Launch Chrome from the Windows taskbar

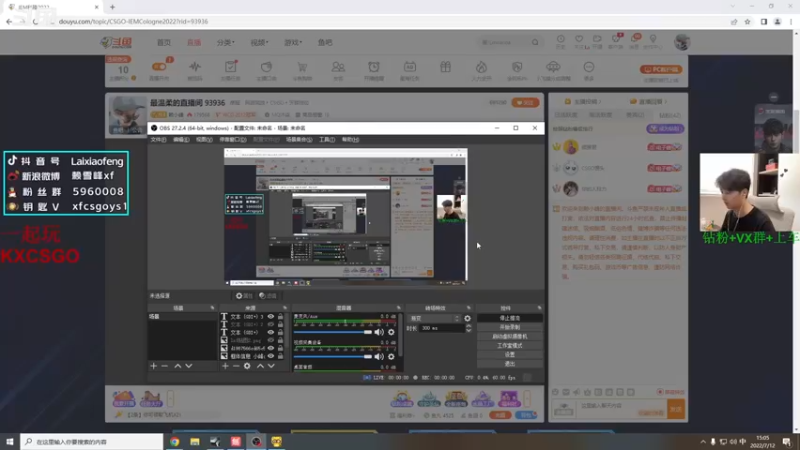point(174,442)
